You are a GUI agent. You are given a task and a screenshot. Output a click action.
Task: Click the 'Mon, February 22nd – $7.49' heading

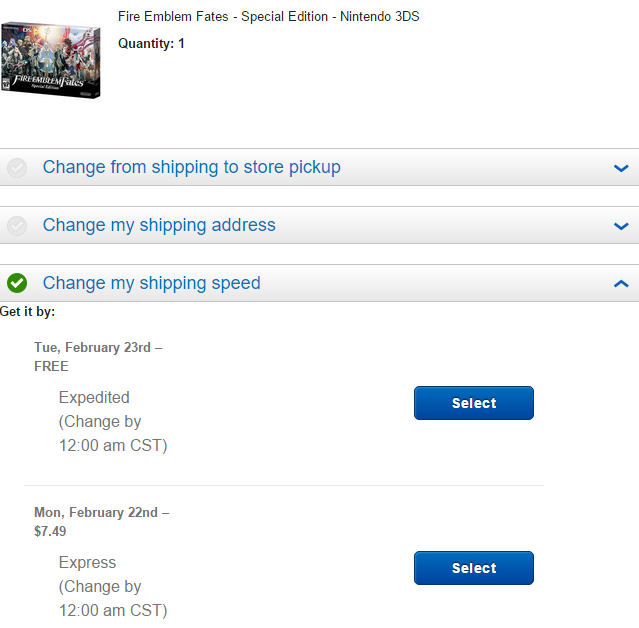point(101,522)
